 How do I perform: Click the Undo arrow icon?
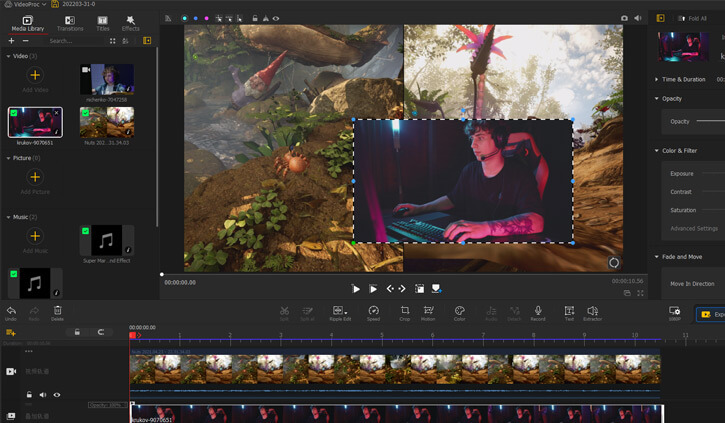[x=11, y=311]
